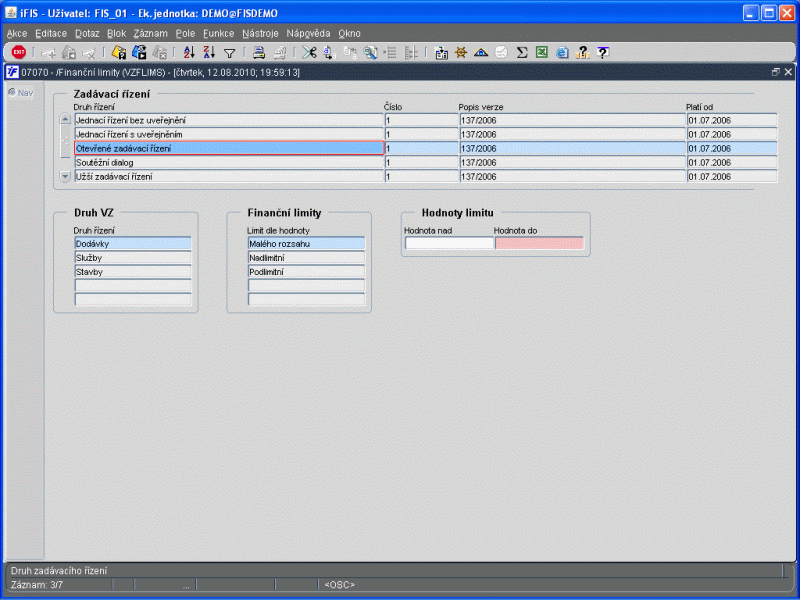The height and width of the screenshot is (600, 800).
Task: Click the help question mark window icon
Action: pyautogui.click(x=603, y=52)
